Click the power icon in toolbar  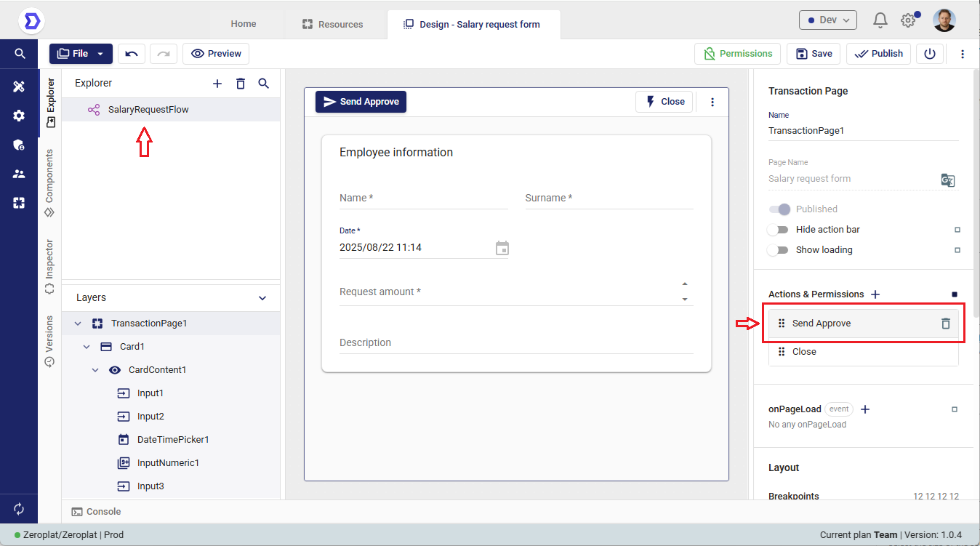pos(930,54)
